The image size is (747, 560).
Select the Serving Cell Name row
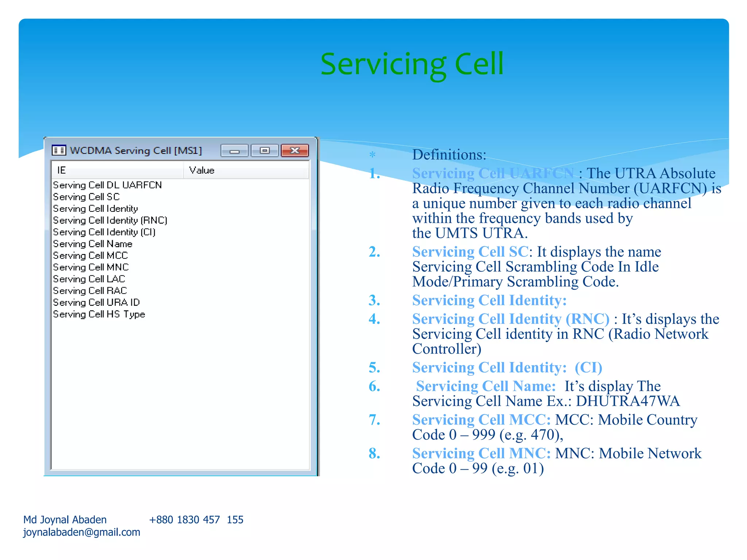click(x=93, y=244)
